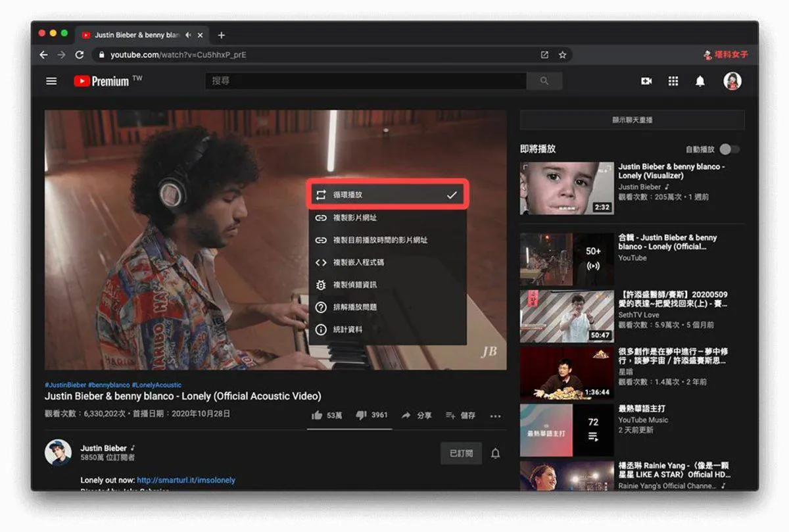Viewport: 789px width, 532px height.
Task: Click title Justin Bieber & benny blanco - Lonely (Visualizer)
Action: [x=671, y=172]
